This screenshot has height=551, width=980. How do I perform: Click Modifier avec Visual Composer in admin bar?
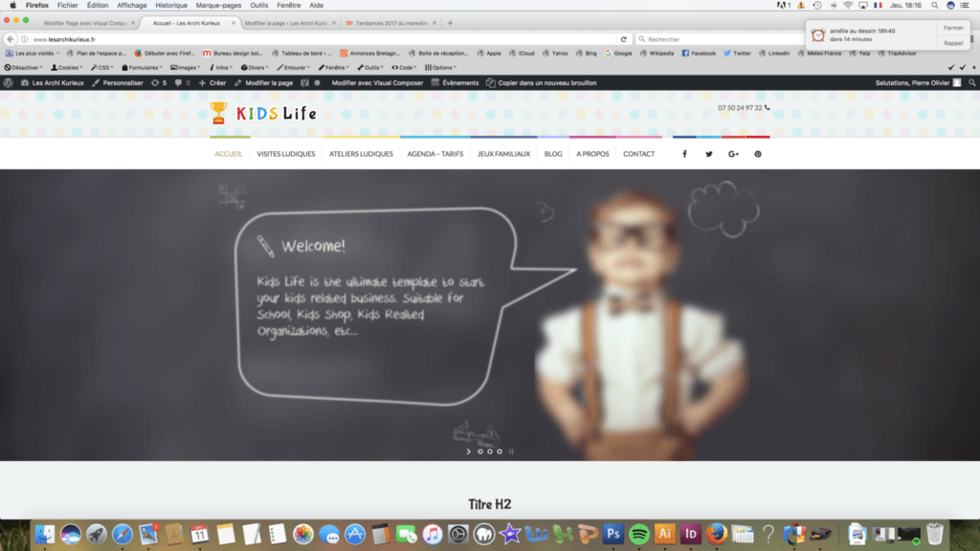point(377,82)
